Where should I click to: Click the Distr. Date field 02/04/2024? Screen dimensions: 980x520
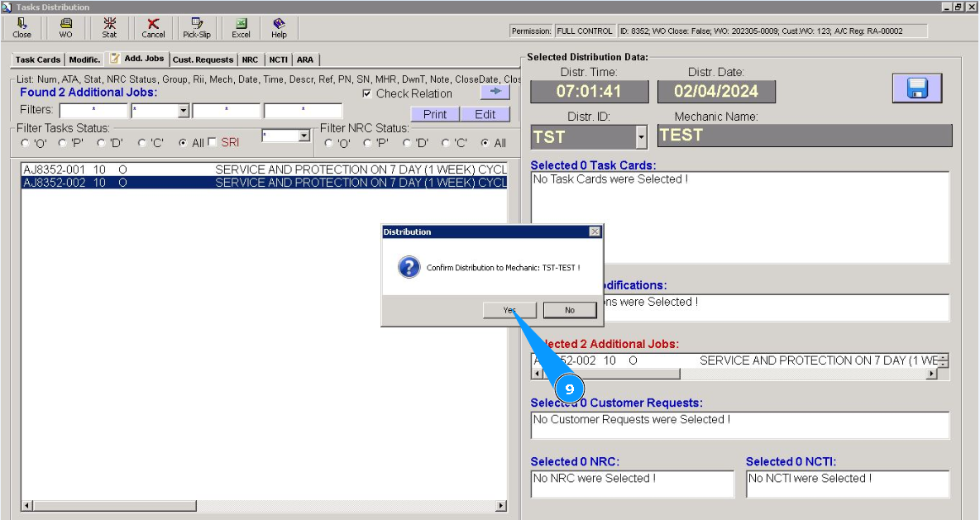coord(716,91)
